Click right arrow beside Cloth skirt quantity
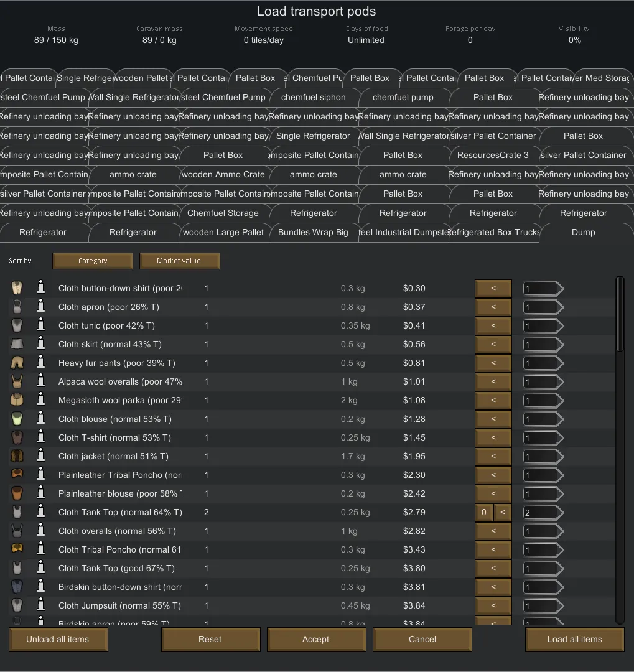The width and height of the screenshot is (634, 672). click(x=560, y=345)
